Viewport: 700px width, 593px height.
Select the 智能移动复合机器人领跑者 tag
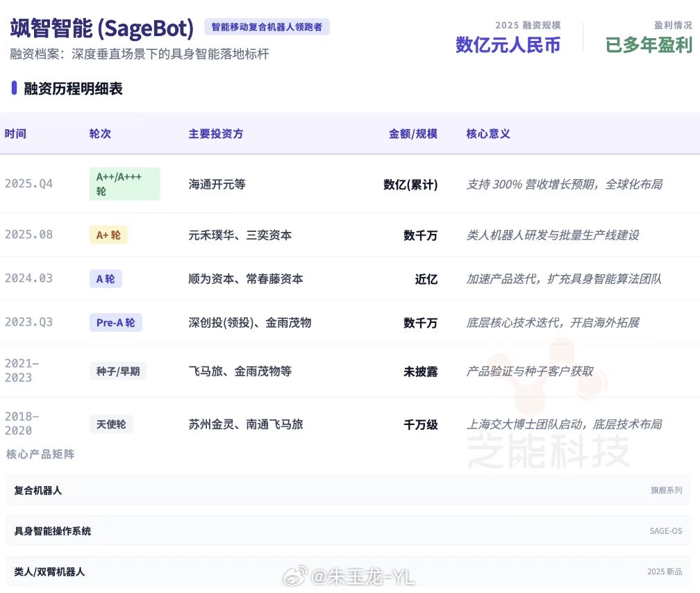(x=267, y=27)
